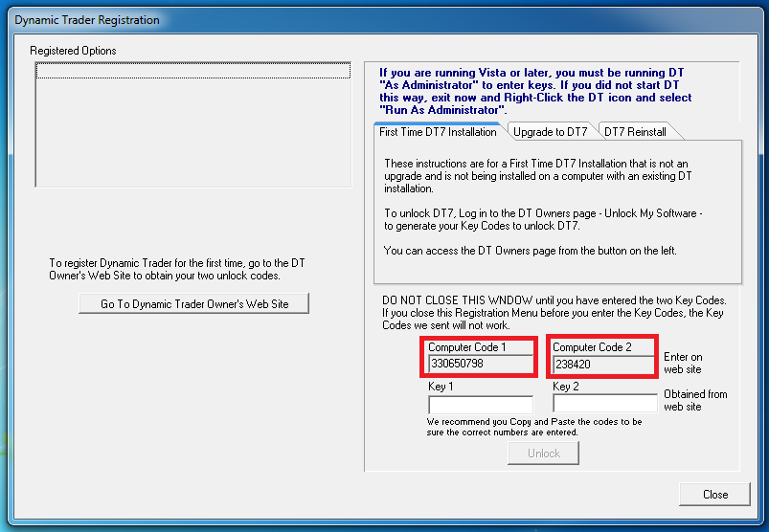Click the Registered Options heading label
The height and width of the screenshot is (532, 769).
(73, 51)
